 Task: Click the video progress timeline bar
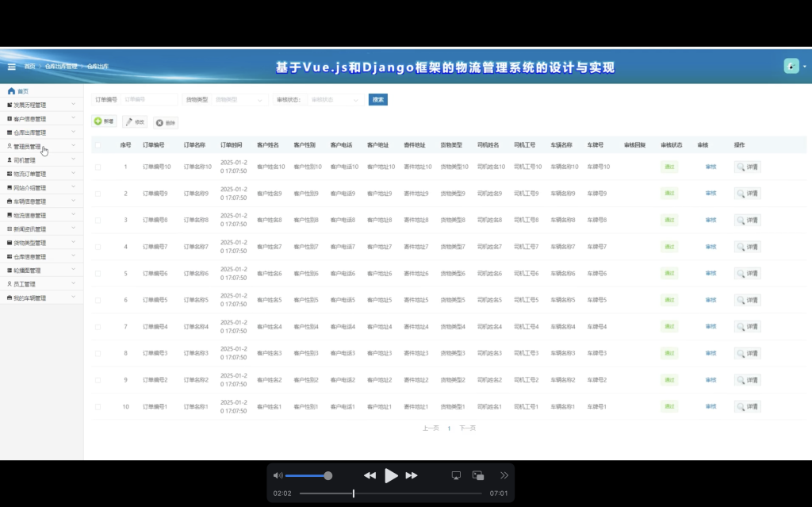(390, 494)
